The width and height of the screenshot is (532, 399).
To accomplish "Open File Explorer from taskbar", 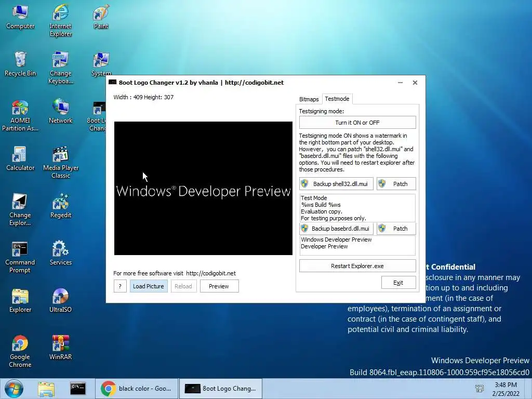I will [46, 389].
